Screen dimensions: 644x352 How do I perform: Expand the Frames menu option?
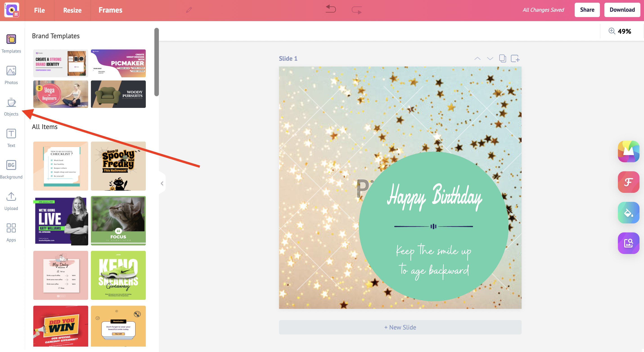110,10
